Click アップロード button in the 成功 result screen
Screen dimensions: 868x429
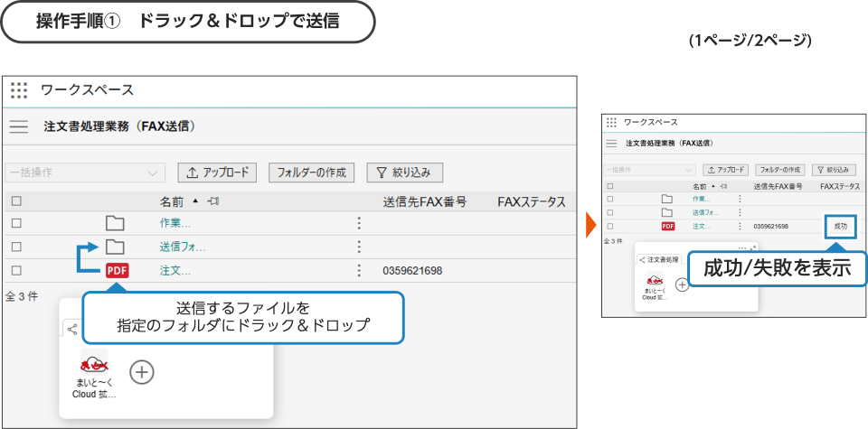(x=726, y=170)
